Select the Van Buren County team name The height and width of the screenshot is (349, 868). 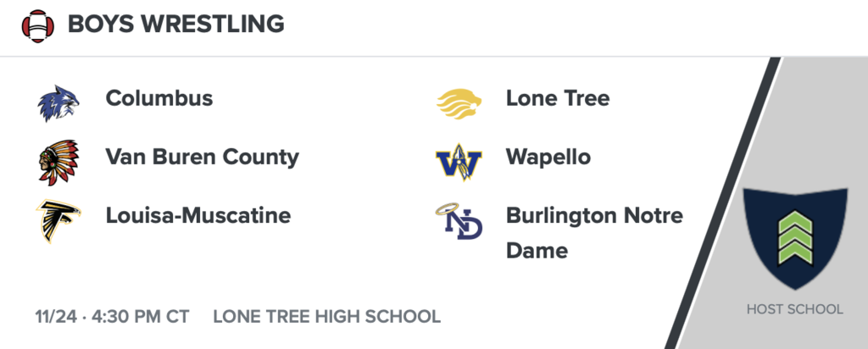click(202, 157)
